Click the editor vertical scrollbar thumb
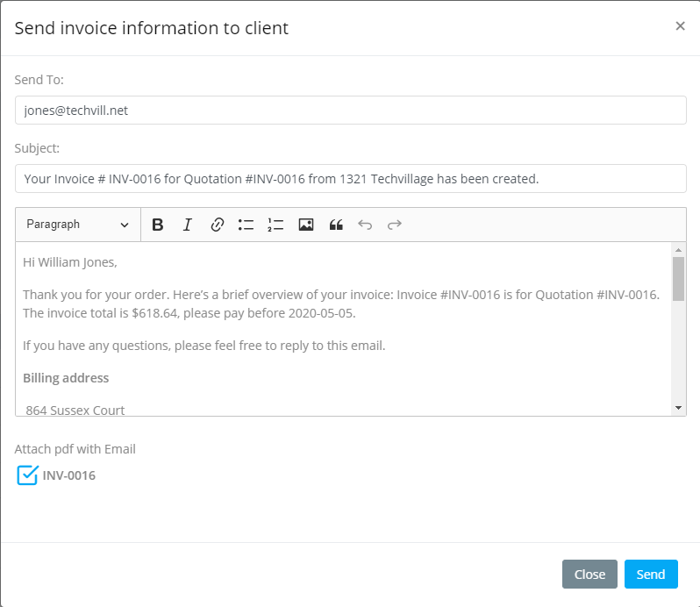 tap(678, 279)
